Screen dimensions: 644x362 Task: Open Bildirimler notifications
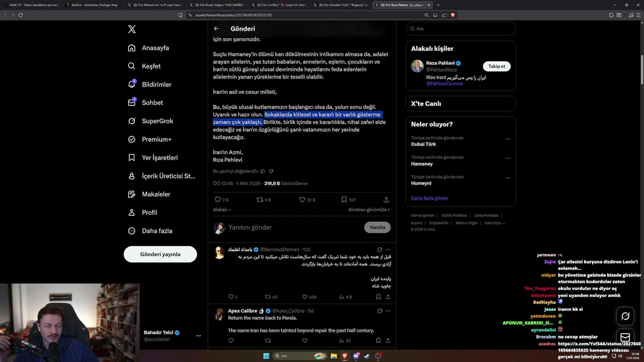click(149, 84)
